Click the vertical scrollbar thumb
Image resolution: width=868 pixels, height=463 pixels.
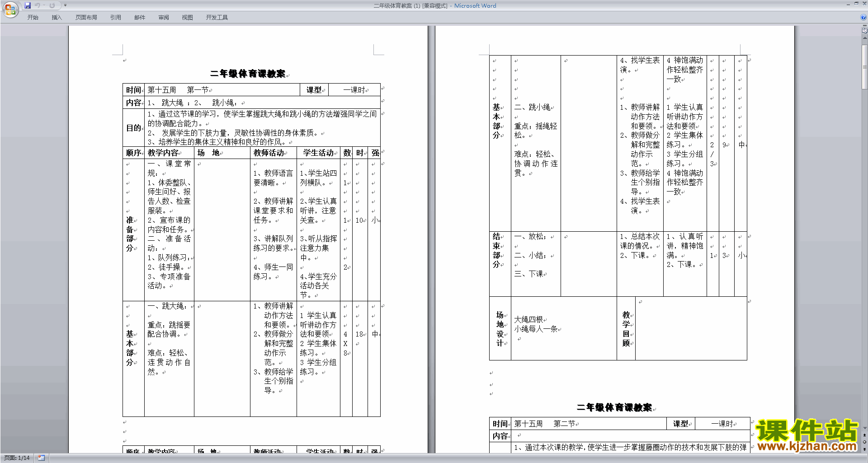[x=865, y=66]
